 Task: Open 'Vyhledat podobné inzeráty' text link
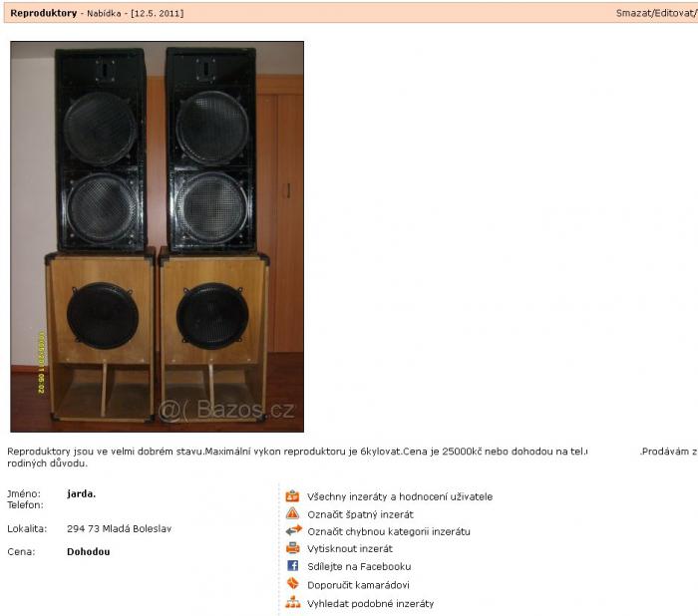coord(370,603)
